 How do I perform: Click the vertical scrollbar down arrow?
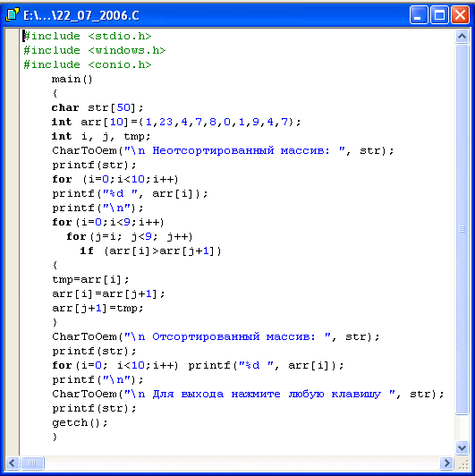[462, 447]
